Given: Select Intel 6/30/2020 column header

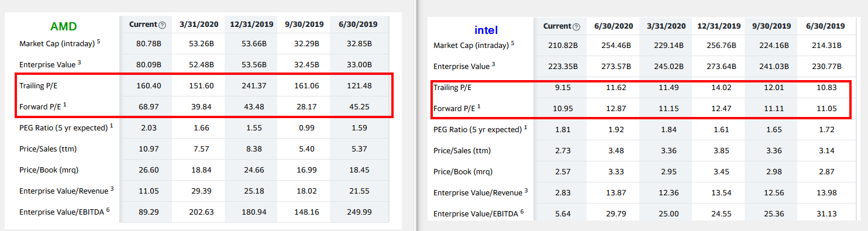Looking at the screenshot, I should coord(614,26).
